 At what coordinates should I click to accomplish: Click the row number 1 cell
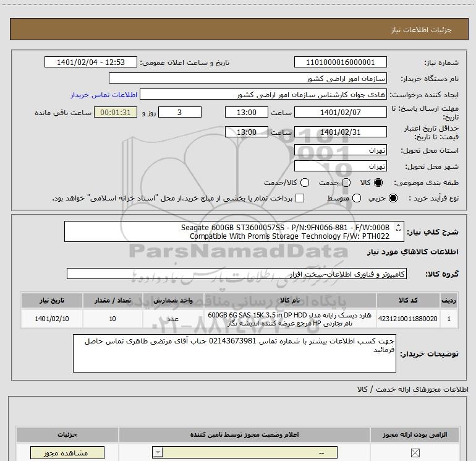point(449,319)
